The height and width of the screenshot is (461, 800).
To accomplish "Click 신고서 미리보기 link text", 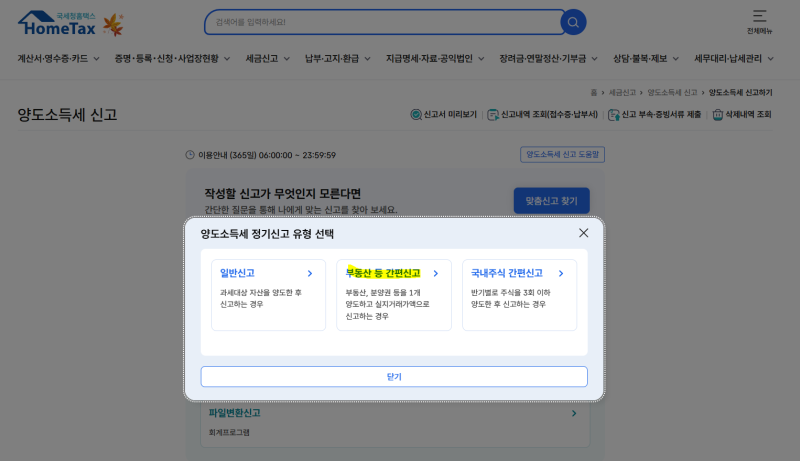I will [450, 115].
